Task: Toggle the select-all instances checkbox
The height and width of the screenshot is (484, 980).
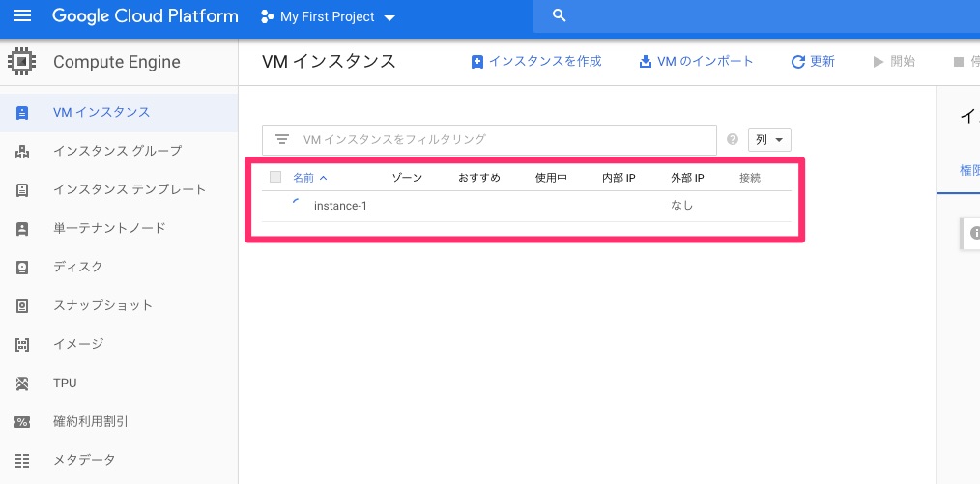Action: click(275, 177)
